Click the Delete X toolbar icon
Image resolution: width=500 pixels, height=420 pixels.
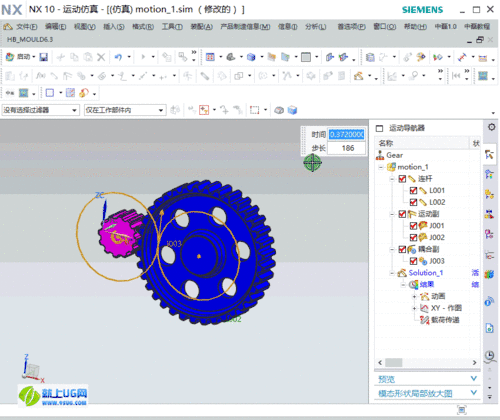[101, 57]
